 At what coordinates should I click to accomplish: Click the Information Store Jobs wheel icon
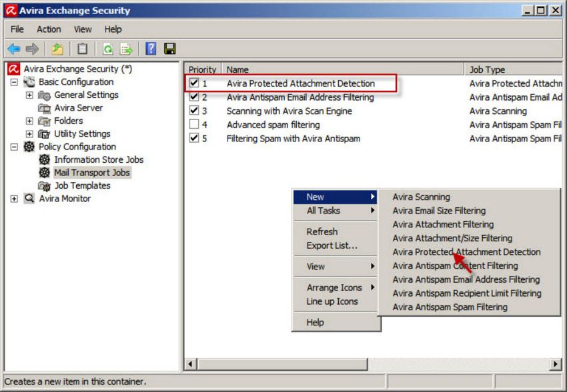[44, 159]
